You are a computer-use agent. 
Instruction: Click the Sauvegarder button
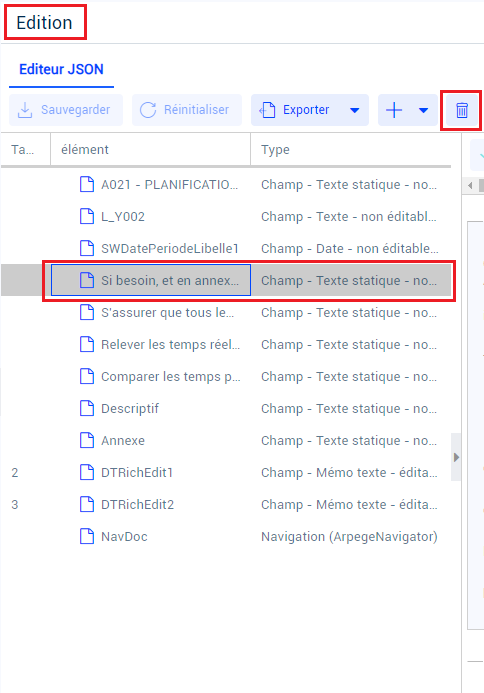coord(66,110)
